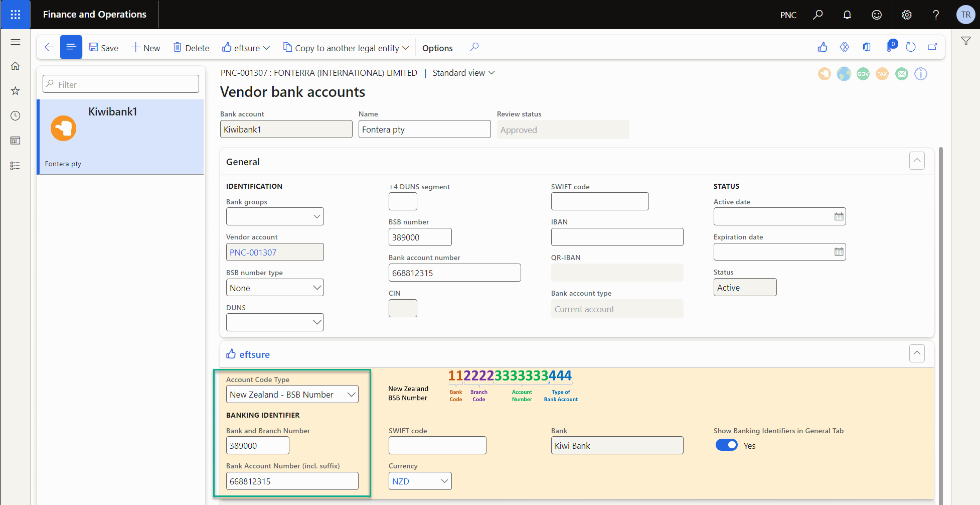980x505 pixels.
Task: Open the Currency NZD dropdown
Action: 444,481
